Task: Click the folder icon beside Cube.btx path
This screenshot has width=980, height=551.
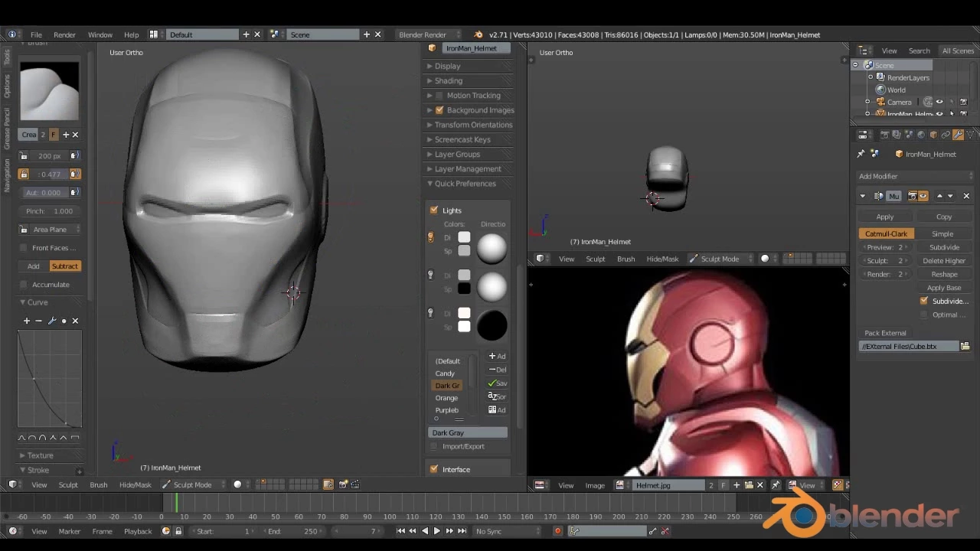Action: [x=965, y=347]
